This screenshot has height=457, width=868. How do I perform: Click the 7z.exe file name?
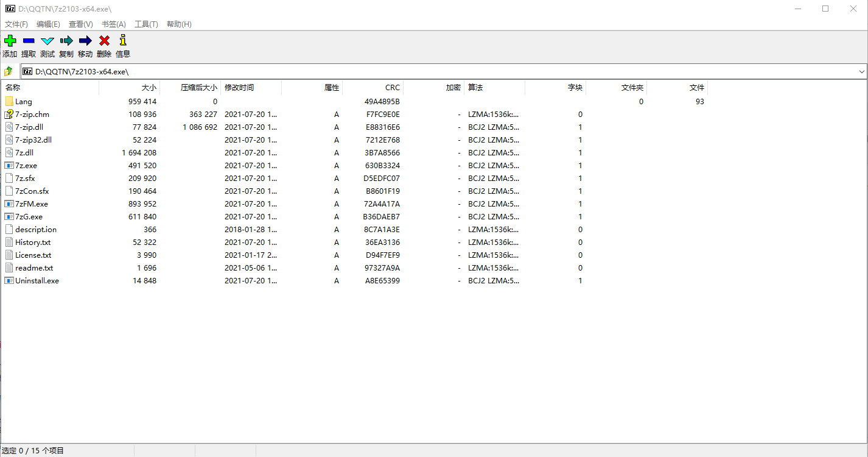tap(26, 166)
